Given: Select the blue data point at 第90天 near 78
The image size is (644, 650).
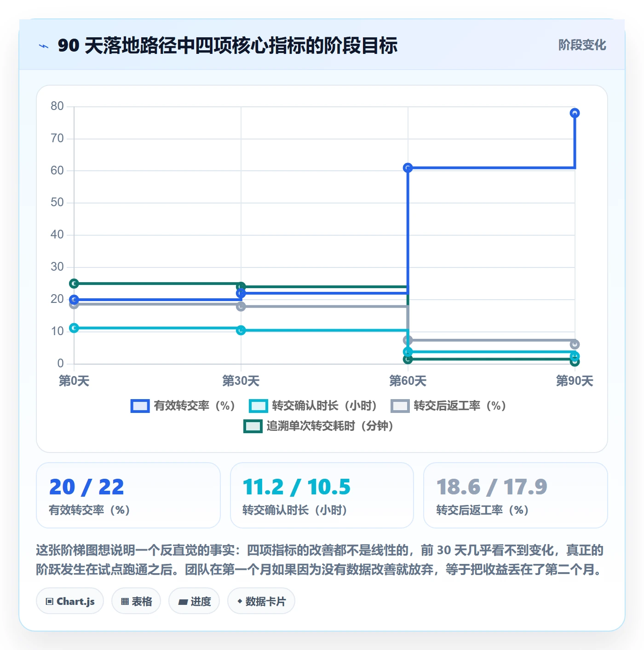Looking at the screenshot, I should (x=575, y=113).
